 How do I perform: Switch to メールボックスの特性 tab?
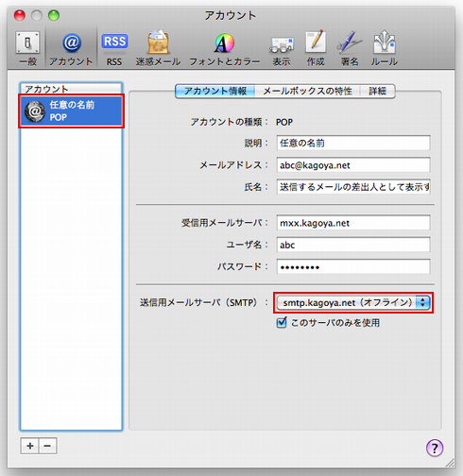click(x=308, y=91)
